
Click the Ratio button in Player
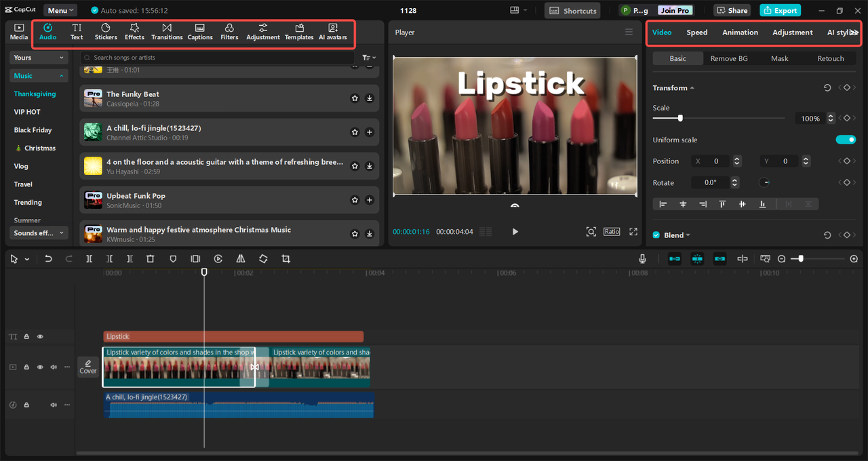point(612,232)
